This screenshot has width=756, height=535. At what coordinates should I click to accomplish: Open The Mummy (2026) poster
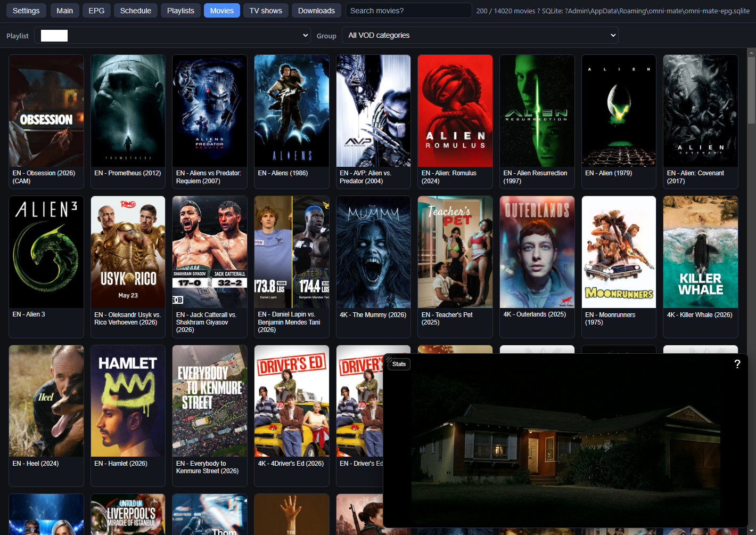coord(373,252)
